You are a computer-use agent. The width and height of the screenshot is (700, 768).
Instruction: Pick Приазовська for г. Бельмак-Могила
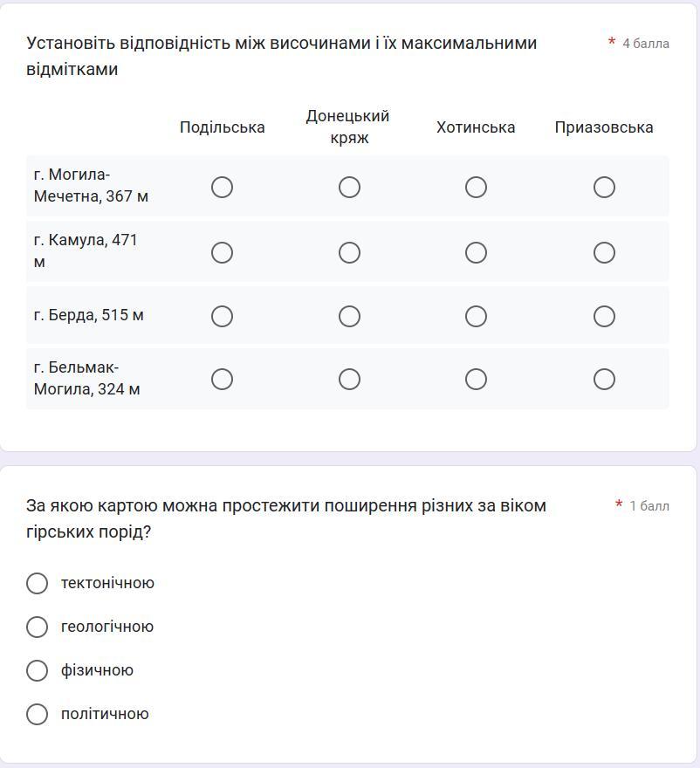pyautogui.click(x=604, y=379)
